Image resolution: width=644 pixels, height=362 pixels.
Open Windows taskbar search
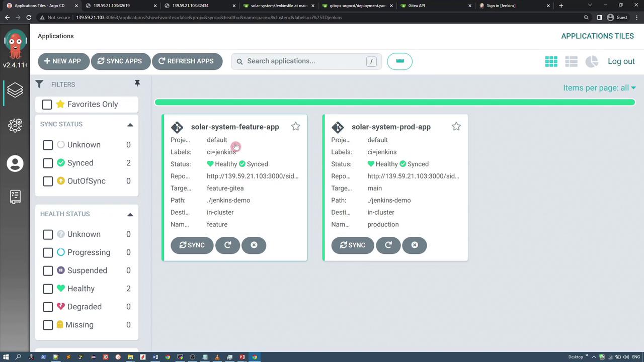point(18,357)
